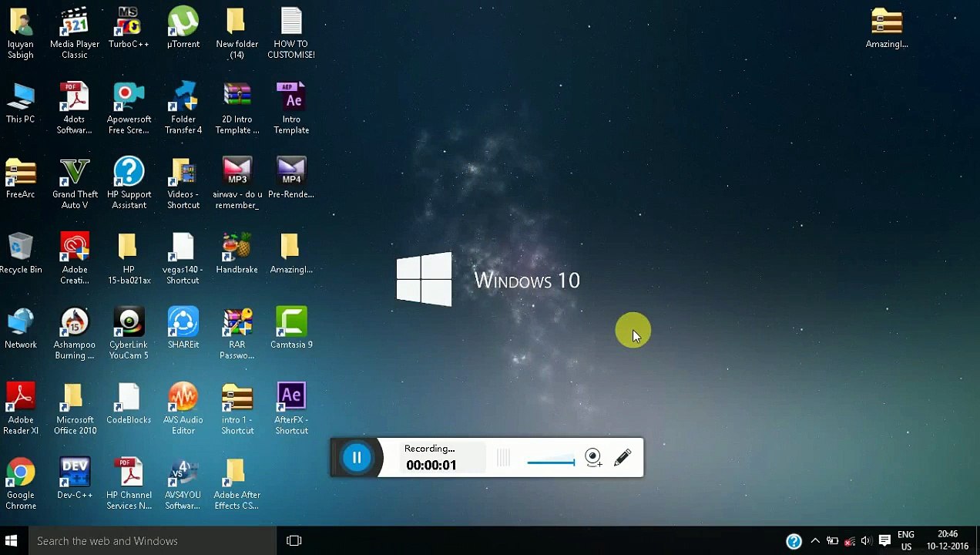Viewport: 980px width, 555px height.
Task: Select the Intro Template After Effects file
Action: pyautogui.click(x=291, y=109)
